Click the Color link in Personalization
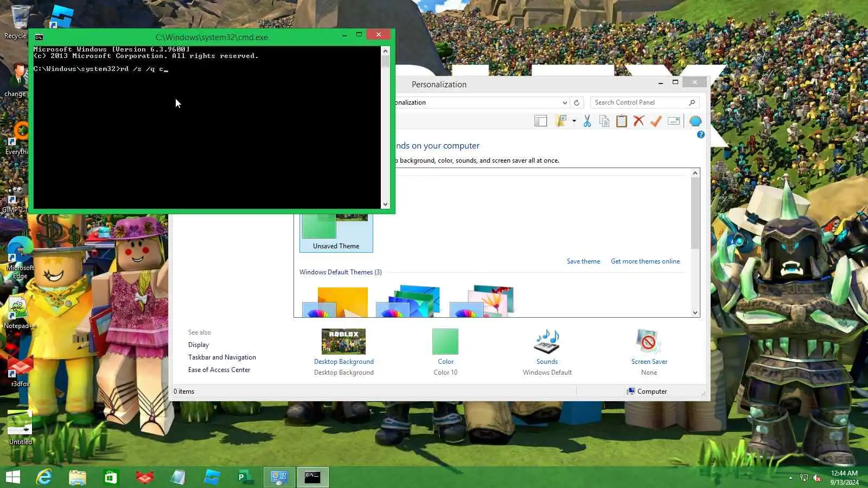 point(445,362)
